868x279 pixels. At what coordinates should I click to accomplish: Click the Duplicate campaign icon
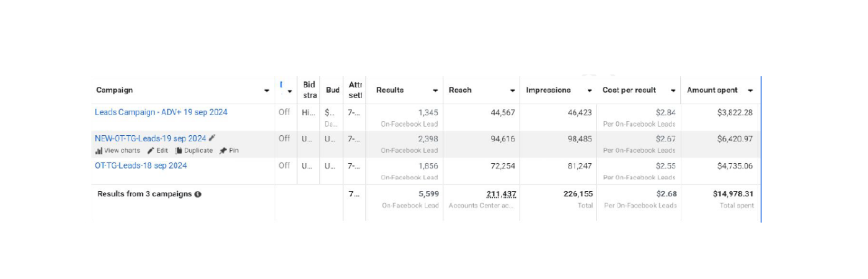tap(179, 151)
